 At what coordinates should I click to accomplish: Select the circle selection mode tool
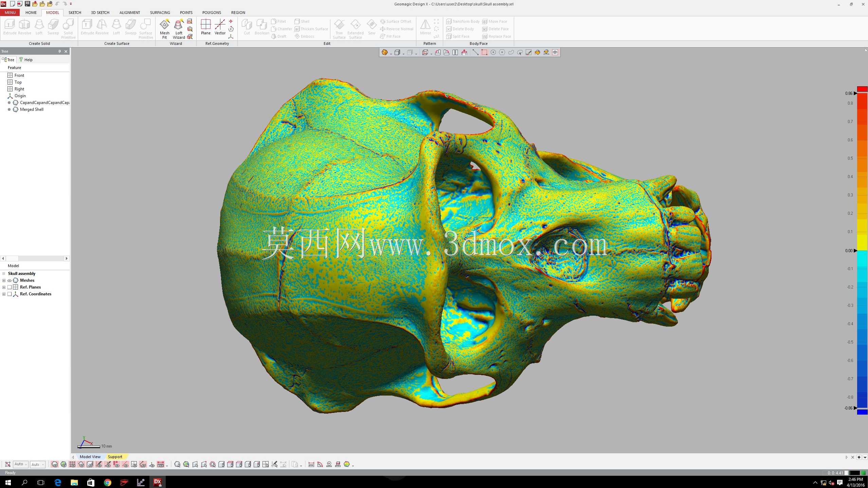click(493, 52)
